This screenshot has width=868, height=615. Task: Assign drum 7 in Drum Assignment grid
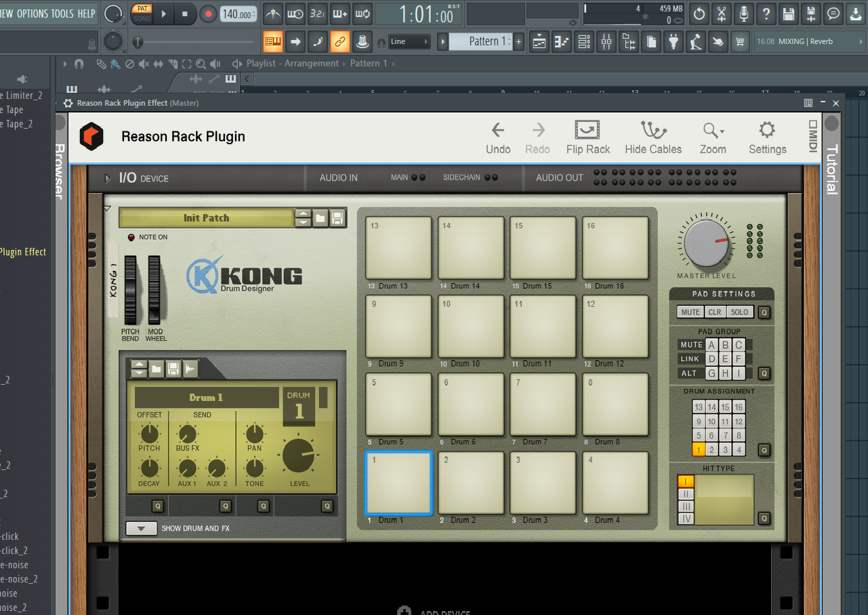pyautogui.click(x=725, y=436)
